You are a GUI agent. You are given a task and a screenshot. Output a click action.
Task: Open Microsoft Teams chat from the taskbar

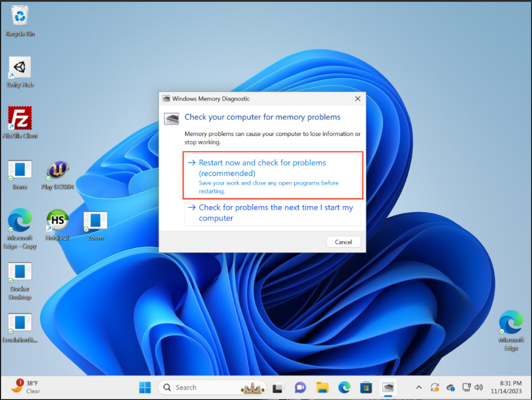[x=300, y=387]
